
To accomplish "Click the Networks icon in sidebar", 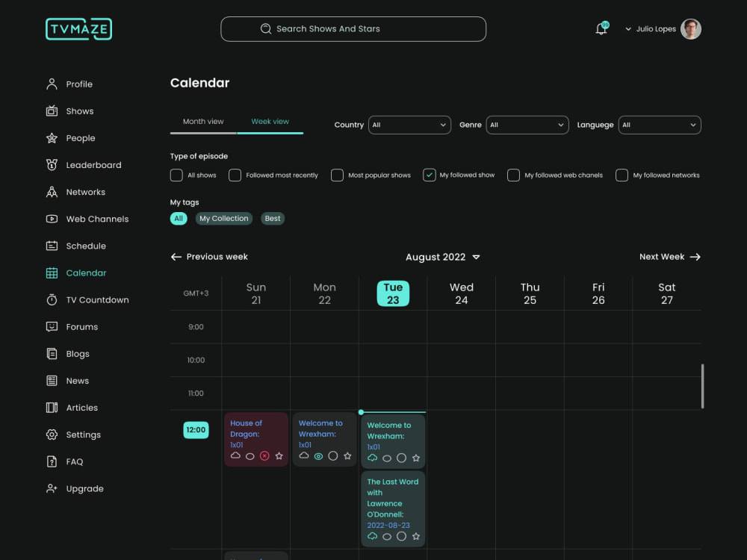I will click(x=52, y=192).
